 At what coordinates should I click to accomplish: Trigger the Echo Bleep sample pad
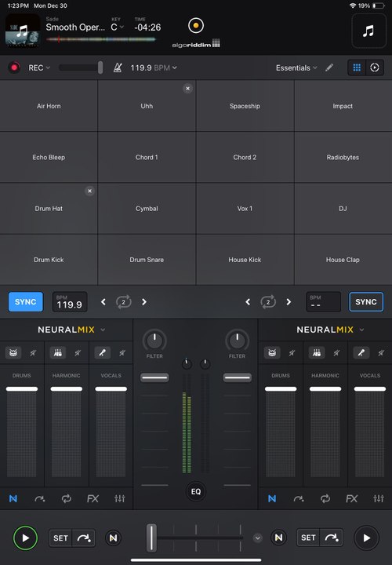click(49, 157)
